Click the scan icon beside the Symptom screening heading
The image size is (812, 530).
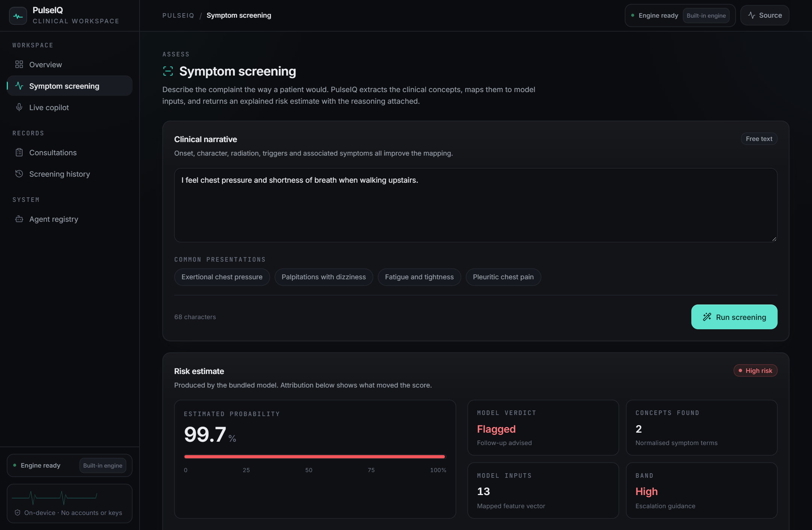[168, 71]
